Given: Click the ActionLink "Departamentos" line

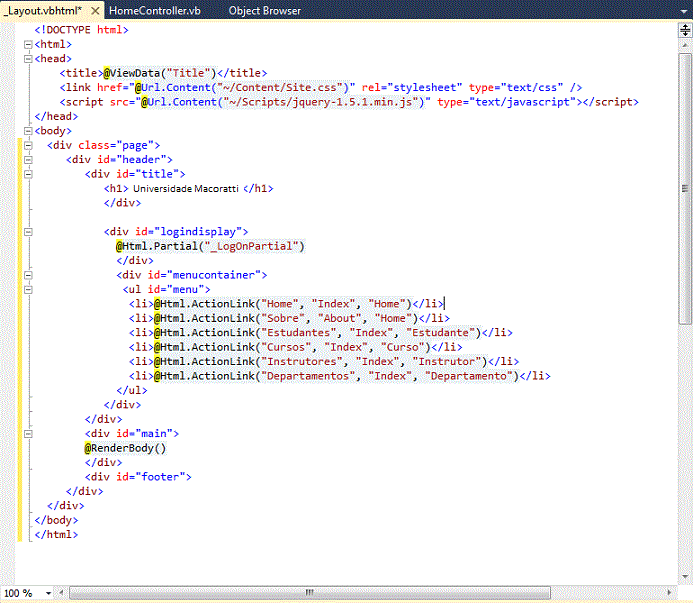Looking at the screenshot, I should click(339, 376).
